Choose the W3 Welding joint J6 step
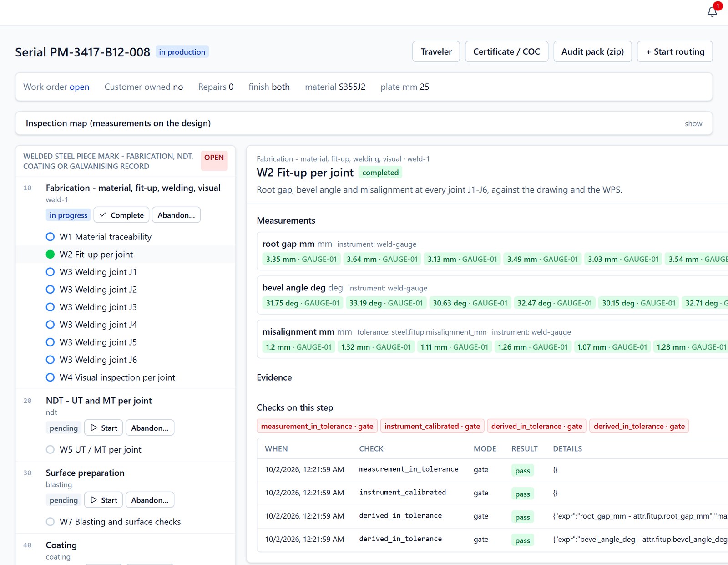This screenshot has width=728, height=565. (98, 360)
